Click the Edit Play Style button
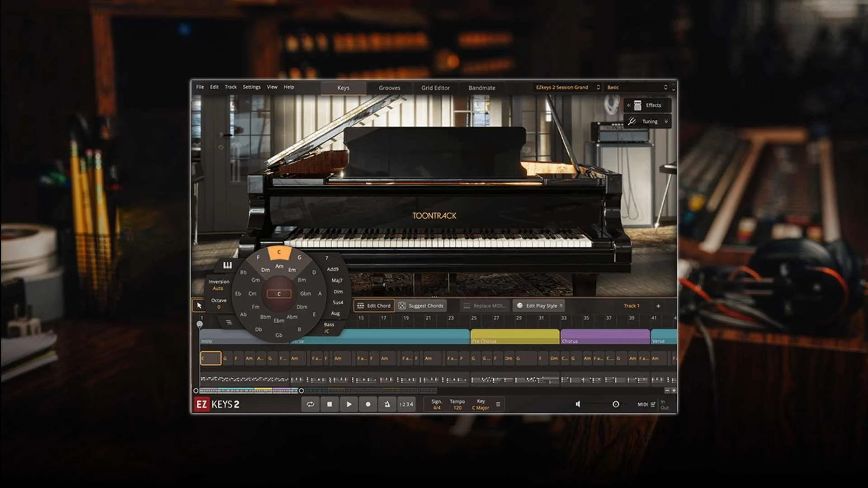868x488 pixels. 539,306
